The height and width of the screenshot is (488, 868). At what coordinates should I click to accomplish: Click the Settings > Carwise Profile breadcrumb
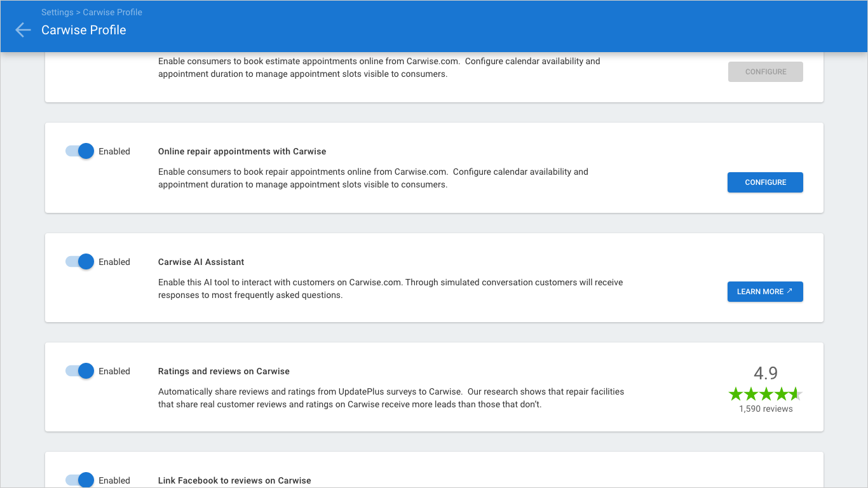92,12
